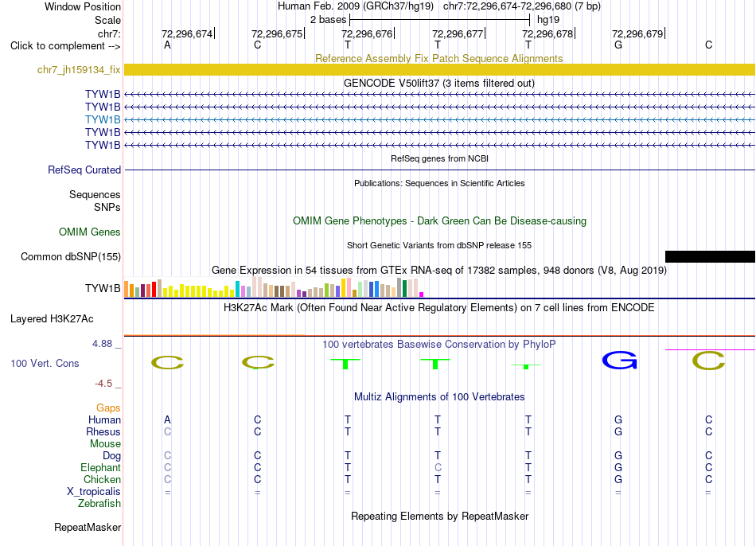Click the 'Layered H3K27Ac' track label
756x546 pixels.
[52, 319]
